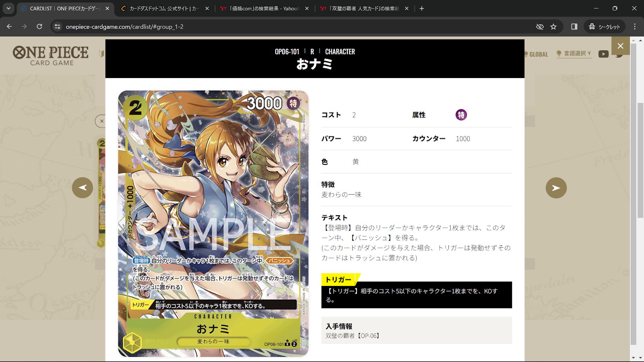Click the 双璧の覇者【OP-06】 text
644x362 pixels.
click(x=353, y=336)
